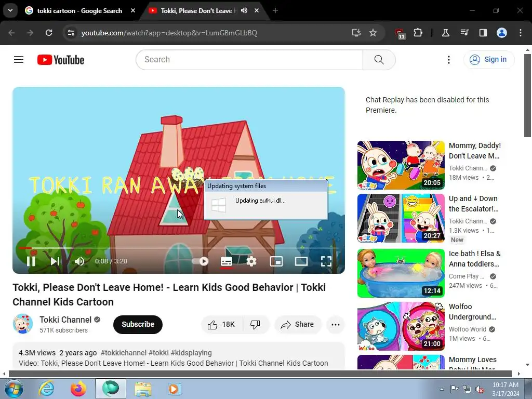The height and width of the screenshot is (399, 532).
Task: Open Wolfoo Underground video thumbnail
Action: pyautogui.click(x=401, y=326)
